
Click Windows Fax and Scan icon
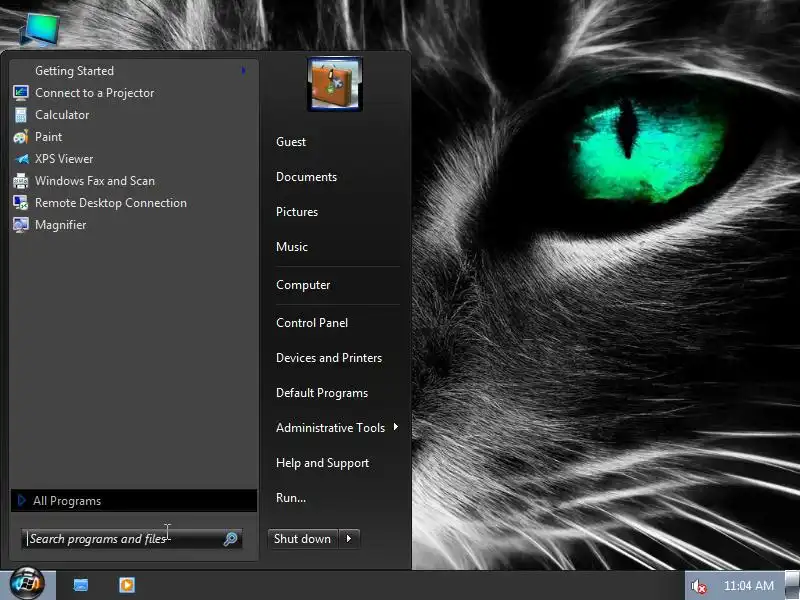coord(21,181)
